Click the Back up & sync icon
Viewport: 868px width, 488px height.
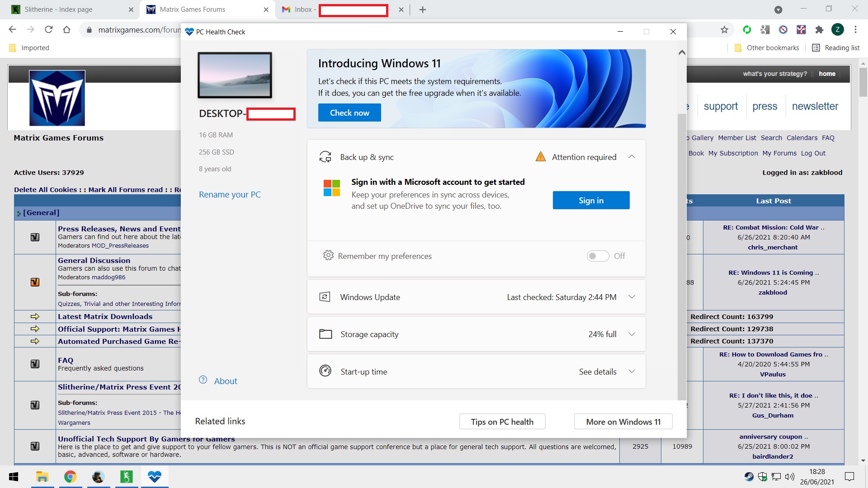click(325, 157)
